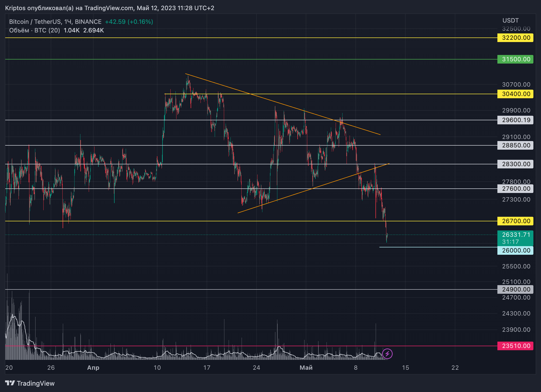Image resolution: width=541 pixels, height=392 pixels.
Task: Click the +42.59 (+0.16%) change value
Action: click(129, 22)
